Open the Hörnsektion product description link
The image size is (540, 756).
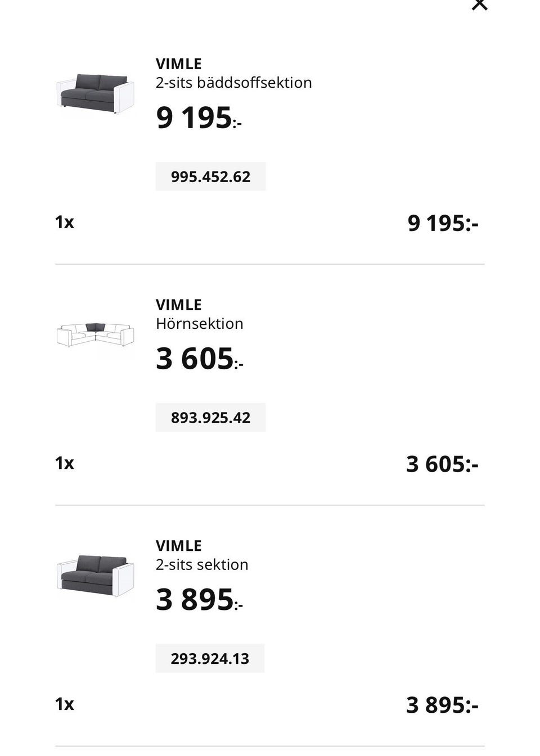pos(199,324)
